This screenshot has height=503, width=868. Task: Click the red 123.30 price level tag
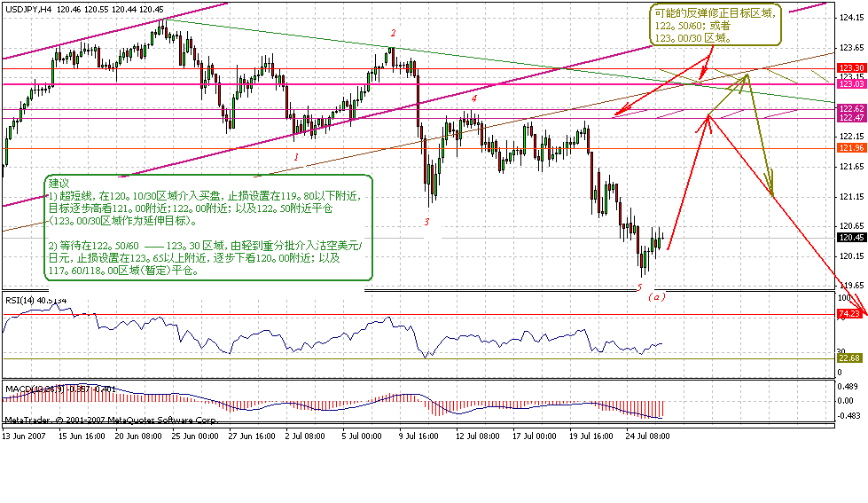pos(851,68)
